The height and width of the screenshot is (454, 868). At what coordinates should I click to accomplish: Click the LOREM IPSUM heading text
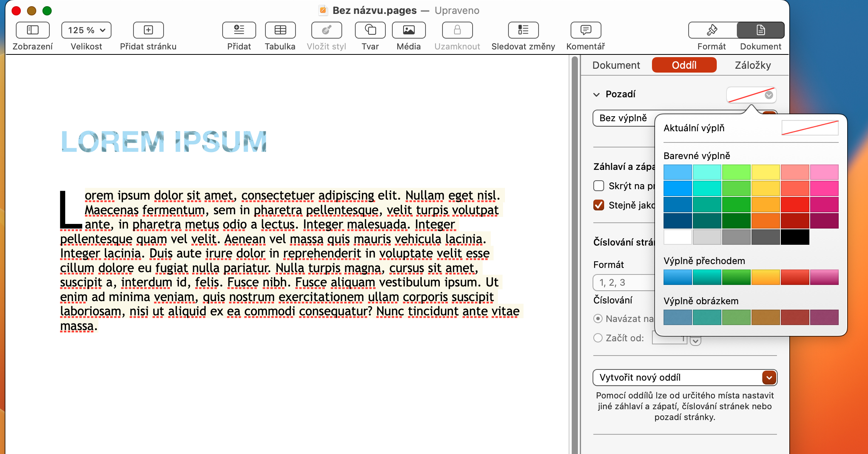pos(164,141)
